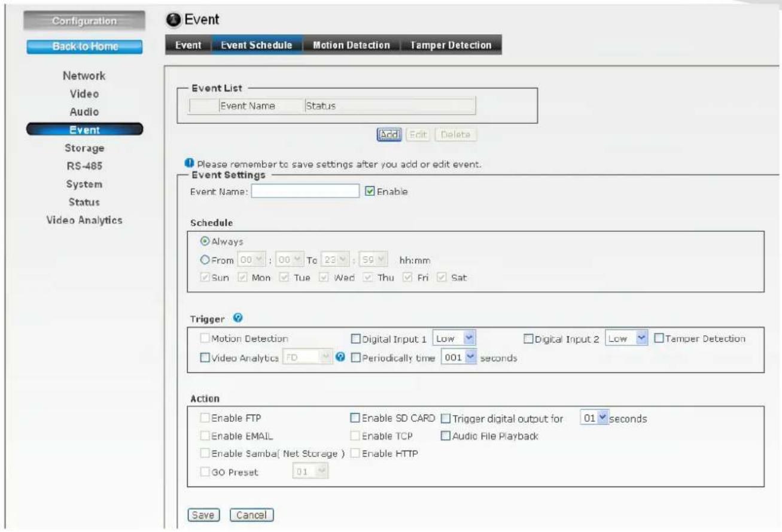Check the Motion Detection trigger checkbox

click(x=205, y=339)
